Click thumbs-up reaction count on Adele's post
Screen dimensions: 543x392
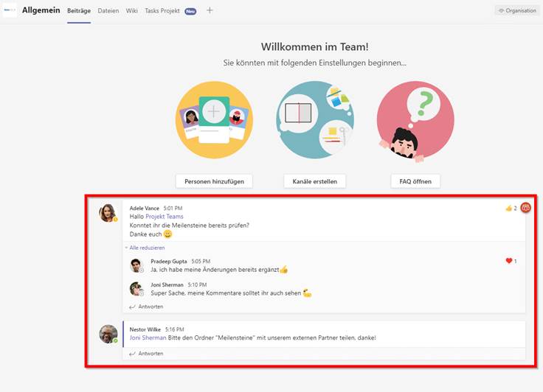click(511, 209)
